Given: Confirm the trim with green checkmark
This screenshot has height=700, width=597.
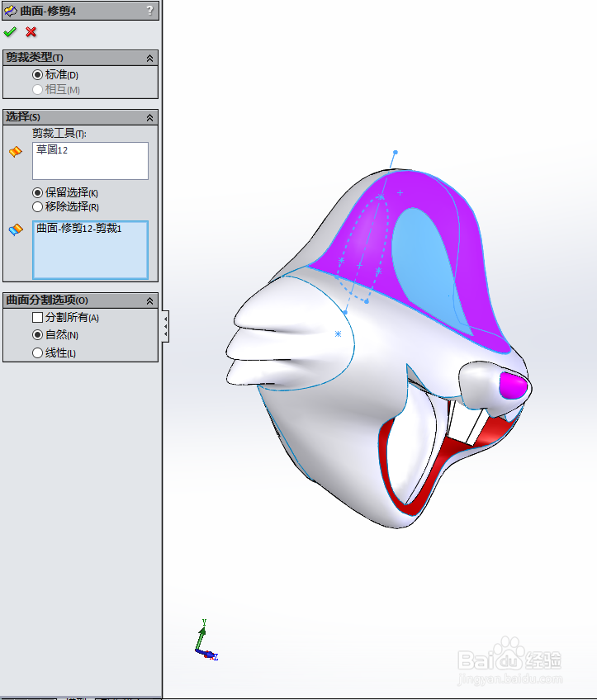Looking at the screenshot, I should (10, 32).
